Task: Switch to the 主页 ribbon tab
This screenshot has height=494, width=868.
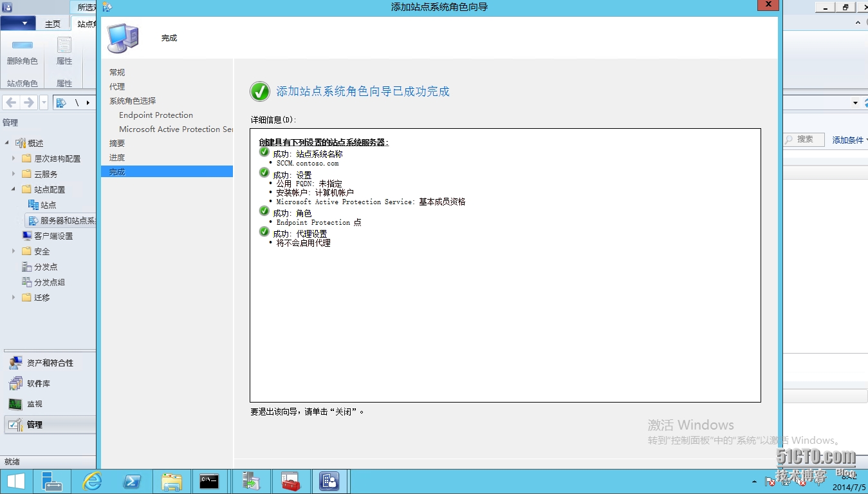Action: (53, 24)
